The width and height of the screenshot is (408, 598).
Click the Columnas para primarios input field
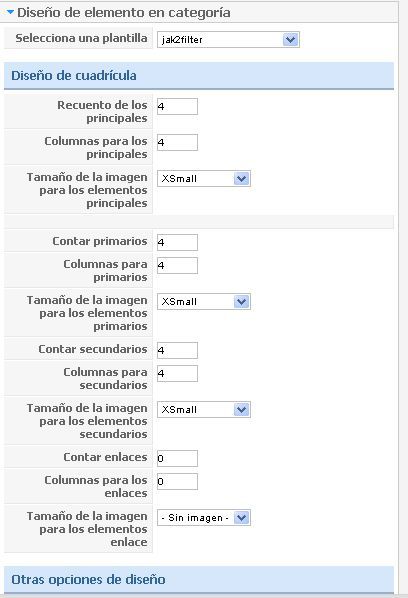click(177, 265)
